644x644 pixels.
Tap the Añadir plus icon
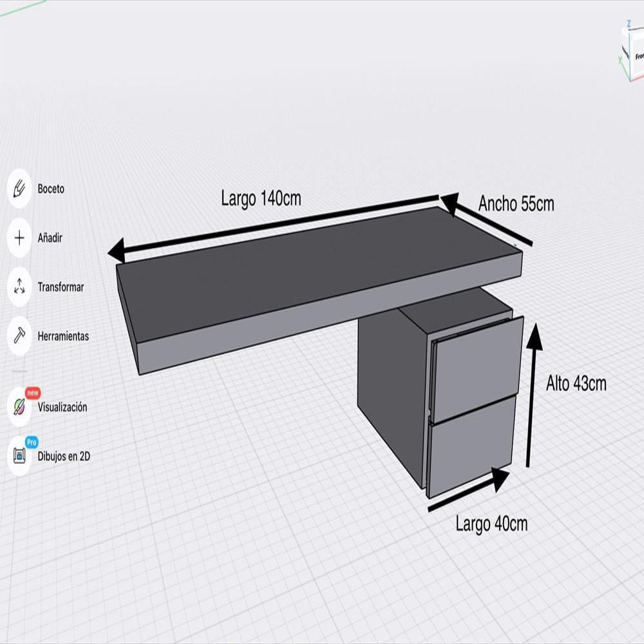tap(19, 238)
